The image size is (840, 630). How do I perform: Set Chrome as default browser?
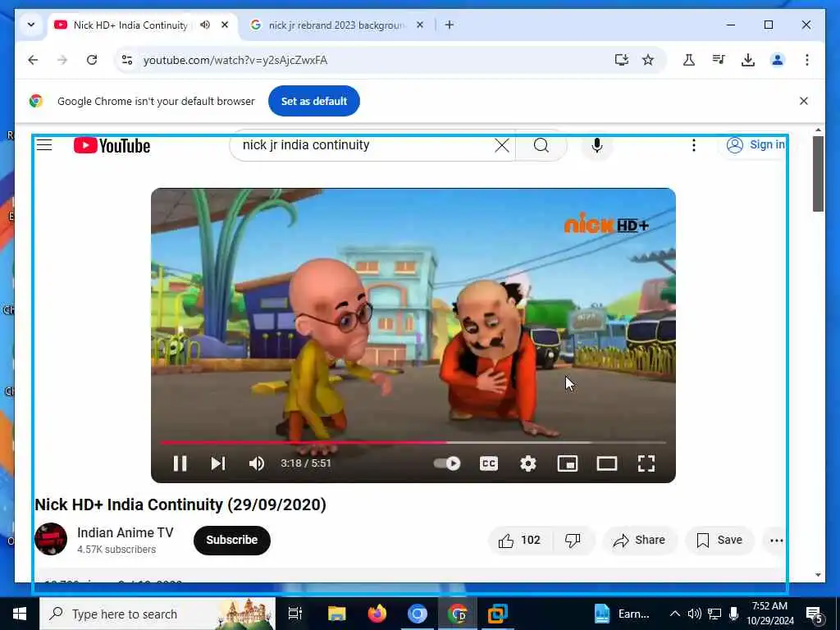pos(314,101)
